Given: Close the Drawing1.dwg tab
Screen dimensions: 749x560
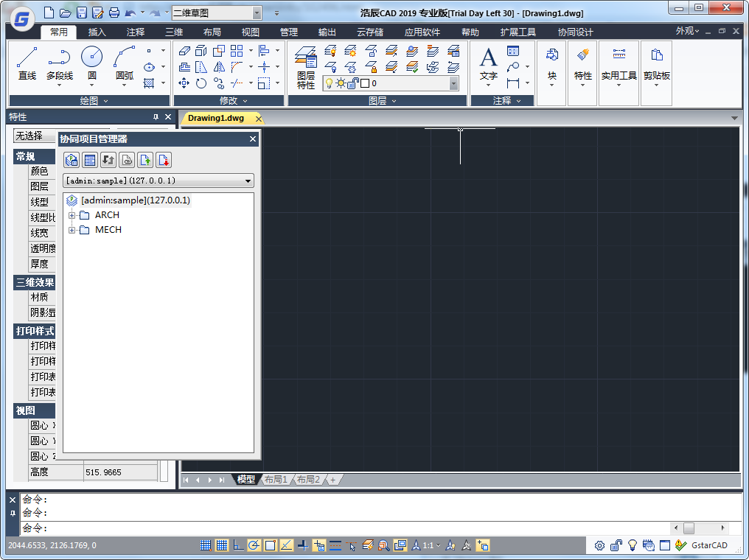Looking at the screenshot, I should pos(259,119).
